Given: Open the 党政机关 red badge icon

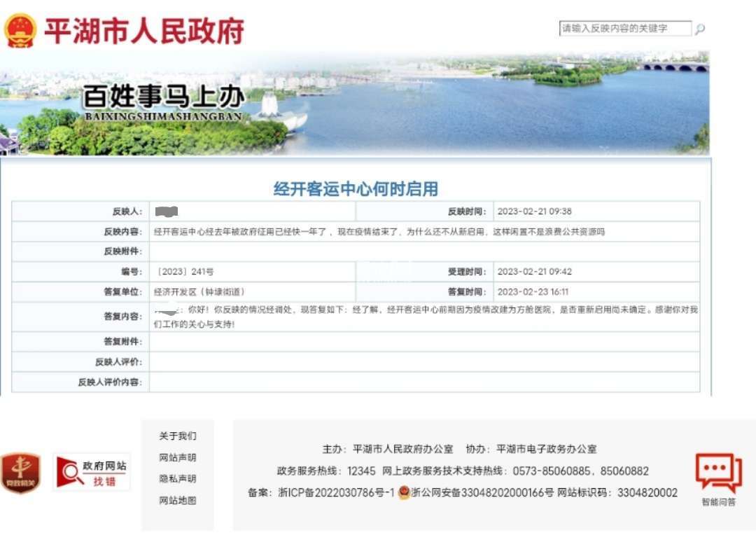Looking at the screenshot, I should tap(20, 473).
